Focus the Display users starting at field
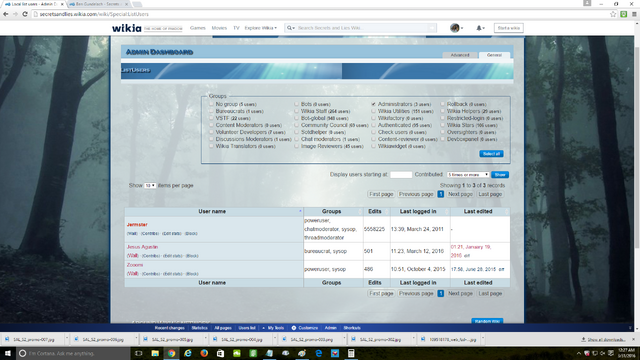Image resolution: width=640 pixels, height=360 pixels. [401, 174]
